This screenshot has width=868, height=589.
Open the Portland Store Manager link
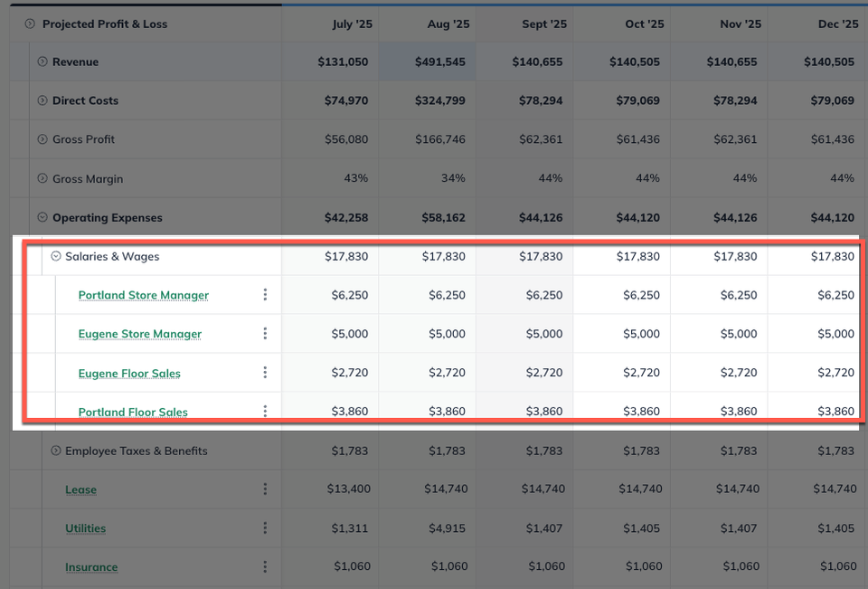[144, 295]
